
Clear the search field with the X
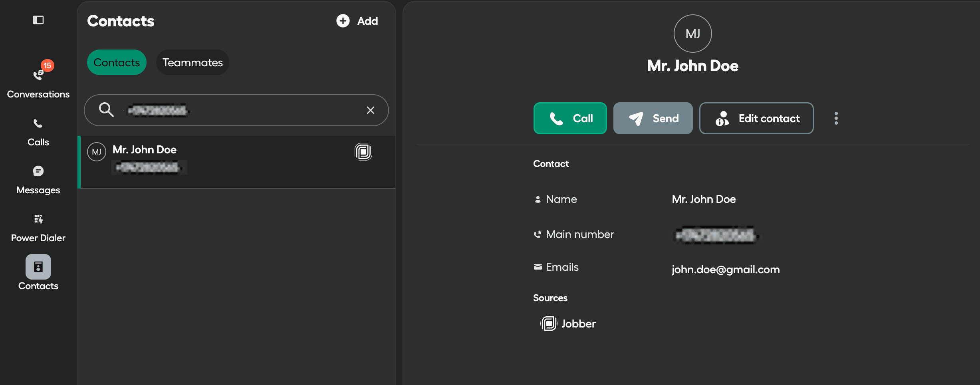pyautogui.click(x=370, y=110)
